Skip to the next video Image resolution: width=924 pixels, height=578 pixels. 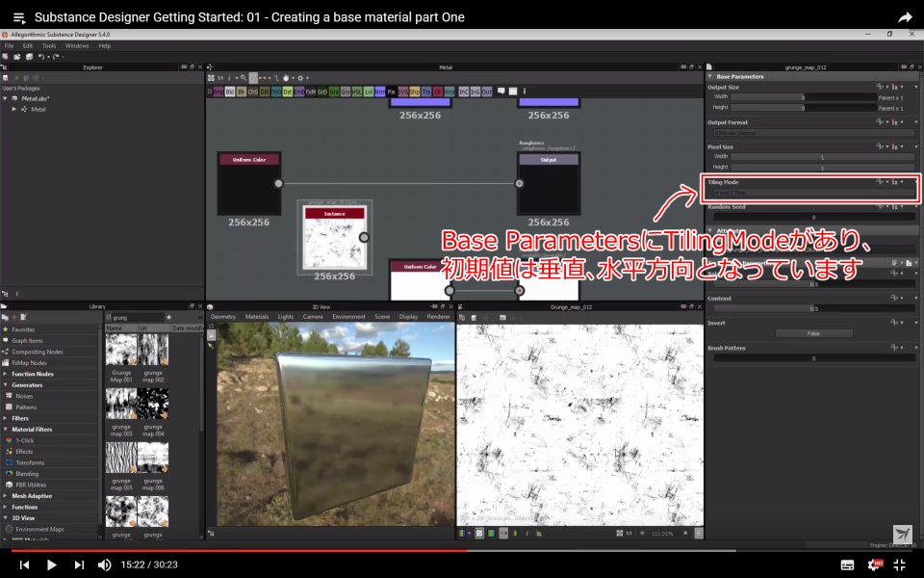point(79,565)
